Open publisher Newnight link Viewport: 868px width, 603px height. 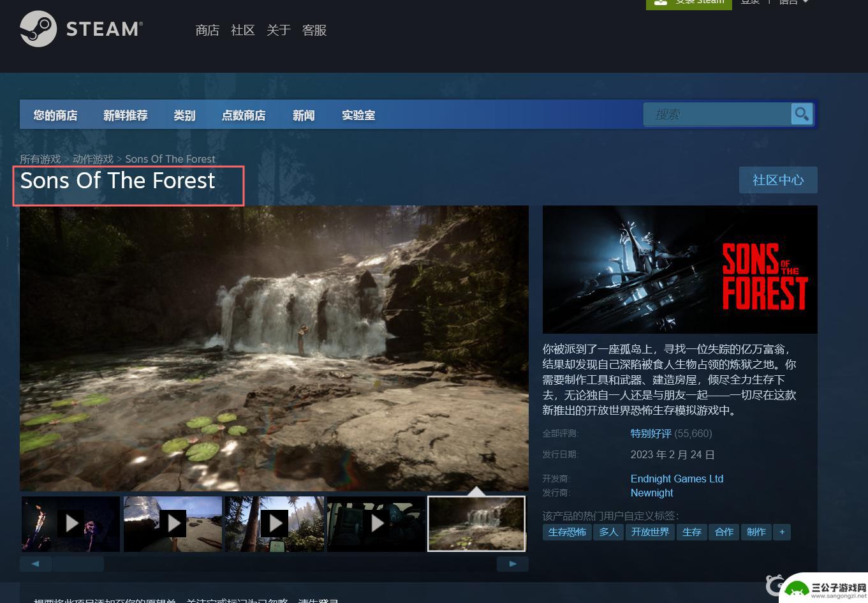pos(652,493)
